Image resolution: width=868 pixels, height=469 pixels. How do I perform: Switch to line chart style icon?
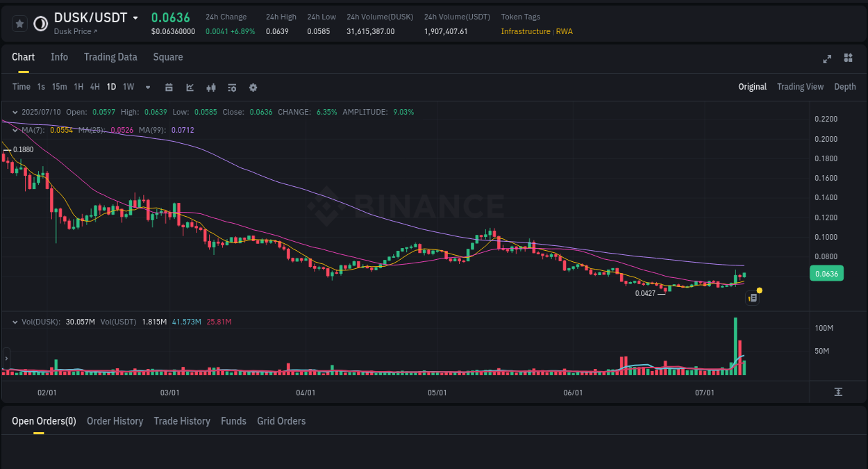(190, 87)
